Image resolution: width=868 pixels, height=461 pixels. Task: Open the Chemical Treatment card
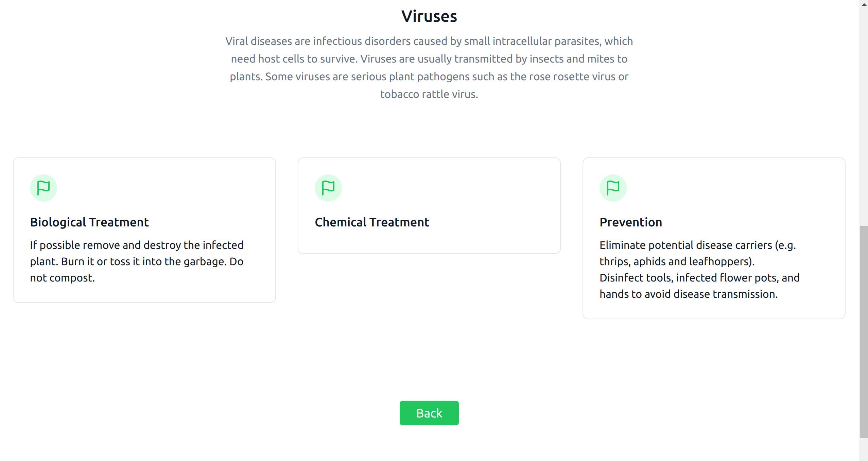429,205
